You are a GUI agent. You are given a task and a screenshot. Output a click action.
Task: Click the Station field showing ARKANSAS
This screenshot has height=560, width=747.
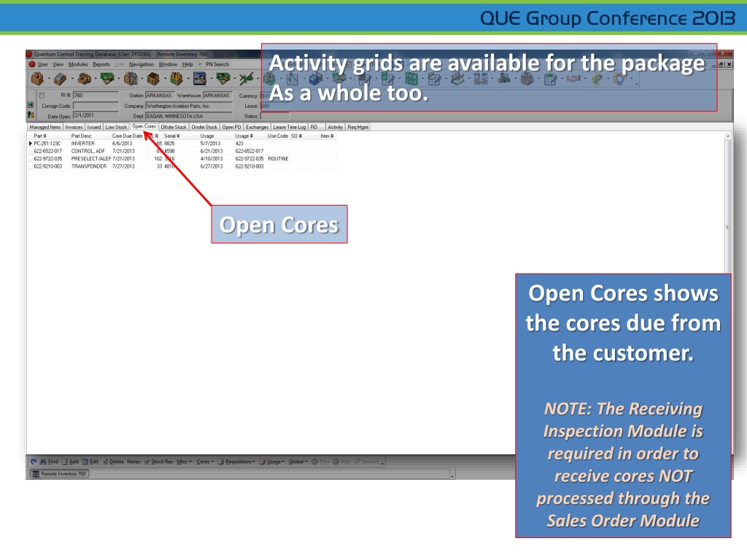[x=160, y=96]
